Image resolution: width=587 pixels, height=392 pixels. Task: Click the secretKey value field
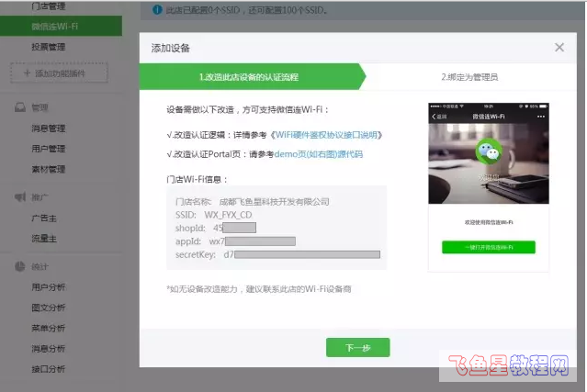point(301,254)
